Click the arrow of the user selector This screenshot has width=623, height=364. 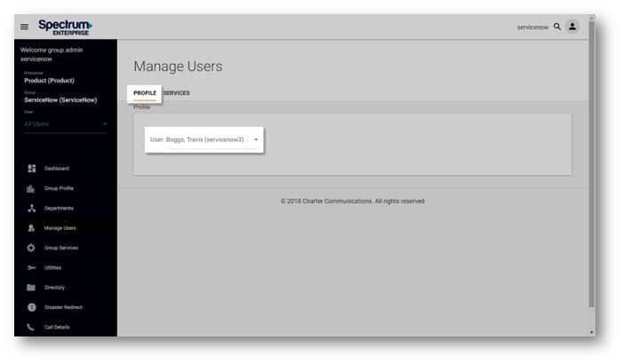256,139
